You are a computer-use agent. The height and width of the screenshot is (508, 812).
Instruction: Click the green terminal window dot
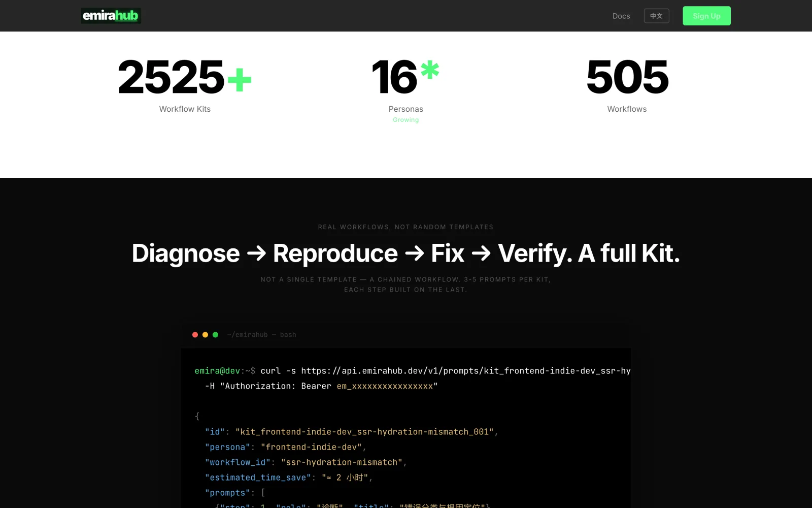215,335
